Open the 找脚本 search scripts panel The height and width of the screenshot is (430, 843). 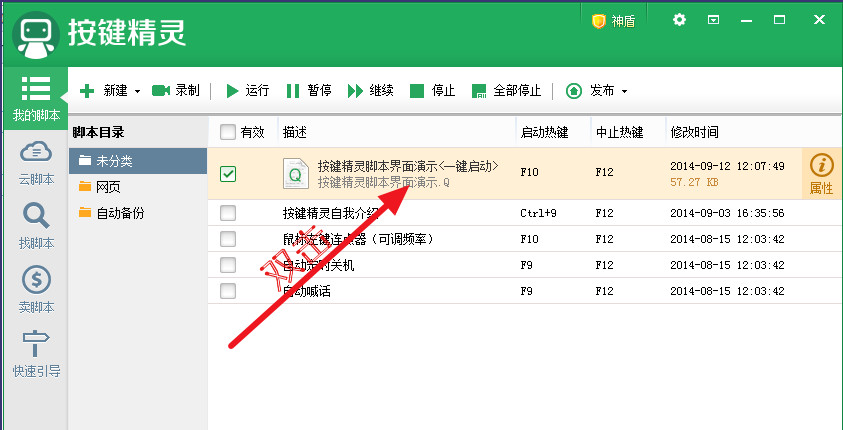click(36, 226)
